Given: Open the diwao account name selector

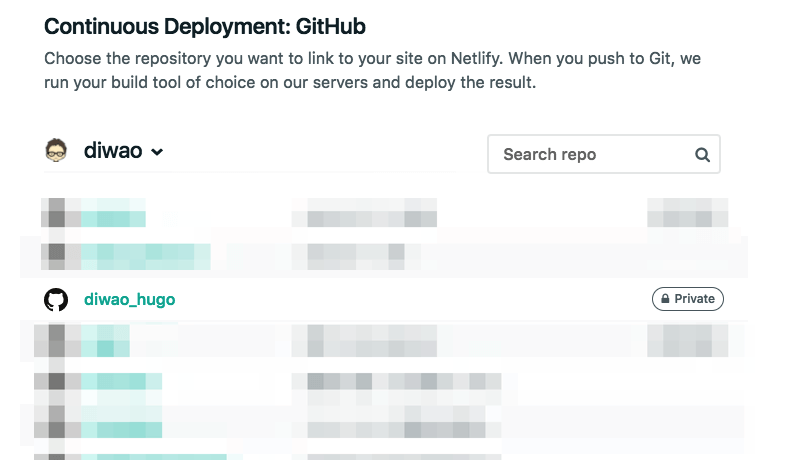Looking at the screenshot, I should tap(112, 152).
